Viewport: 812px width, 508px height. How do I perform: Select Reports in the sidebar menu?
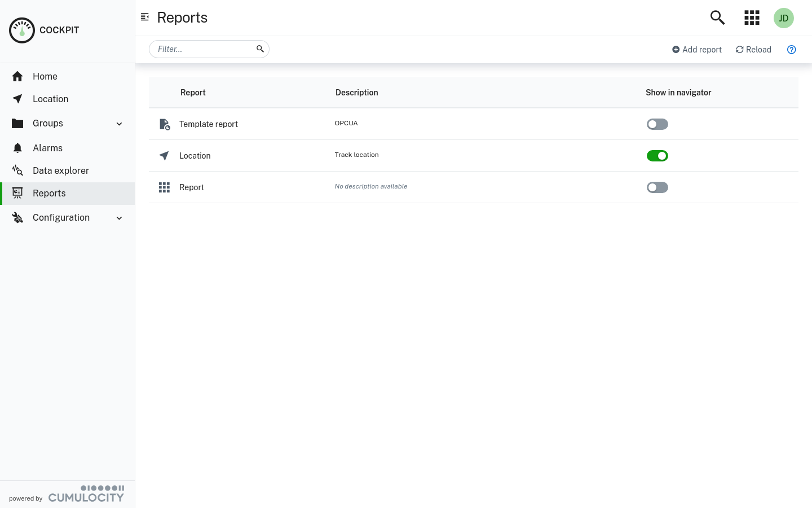[x=49, y=193]
